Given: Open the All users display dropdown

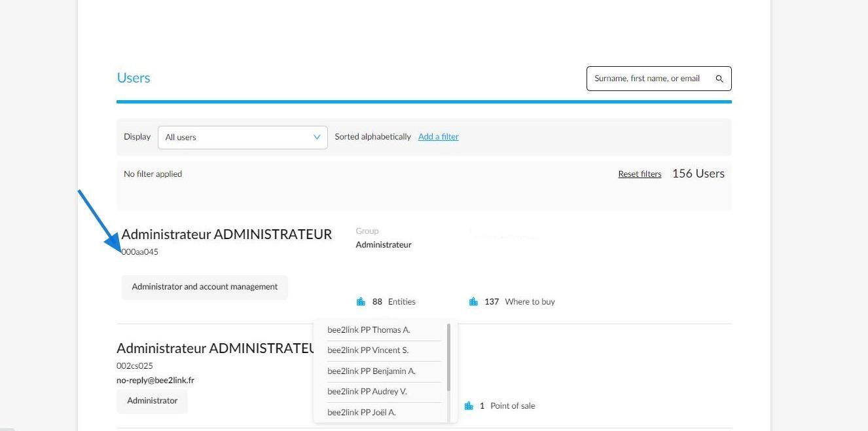Looking at the screenshot, I should pyautogui.click(x=243, y=137).
